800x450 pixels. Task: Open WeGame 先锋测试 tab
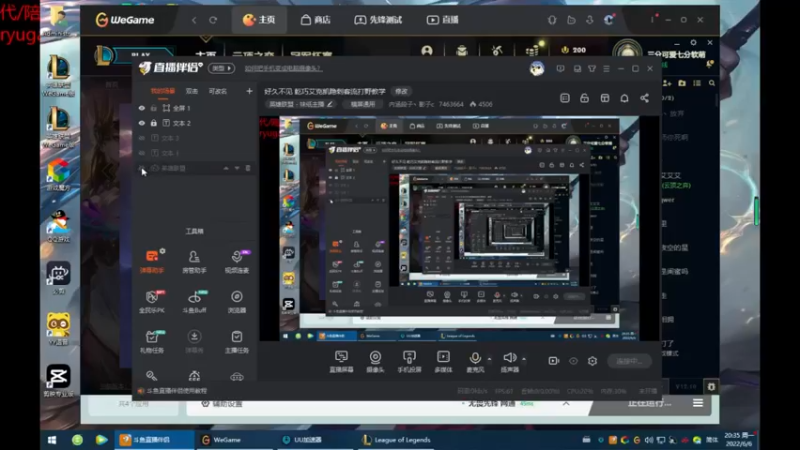[379, 20]
